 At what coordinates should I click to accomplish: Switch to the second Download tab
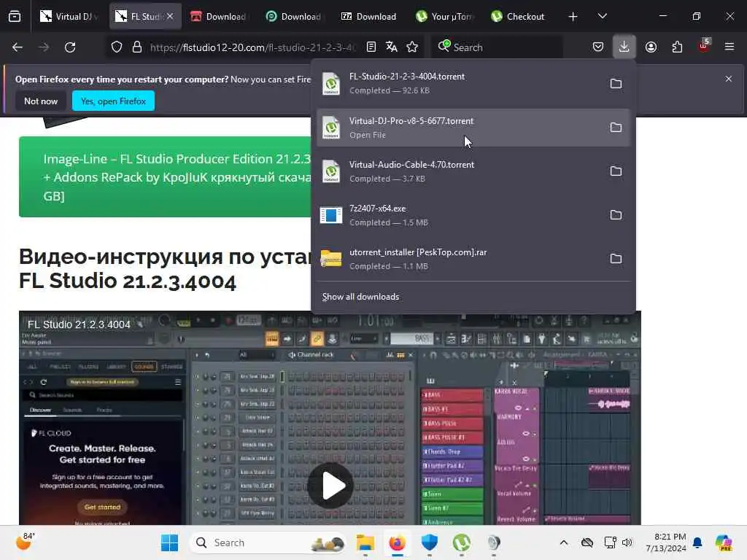point(294,17)
